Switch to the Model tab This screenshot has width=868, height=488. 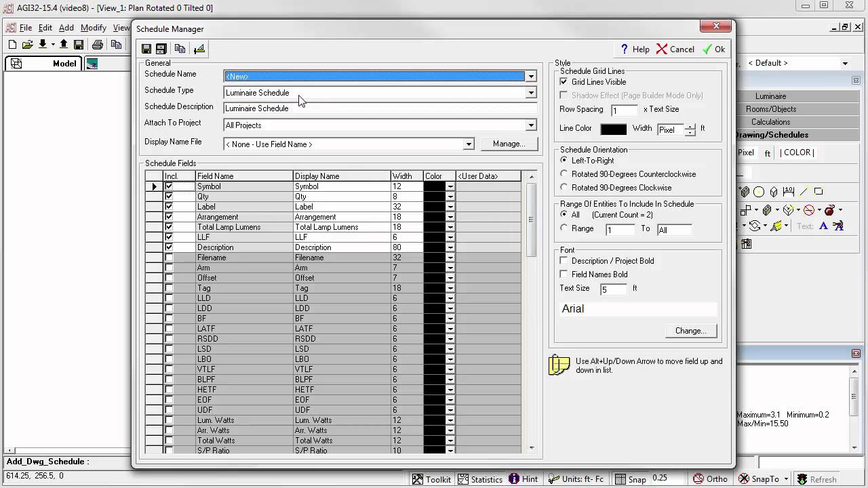tap(44, 64)
